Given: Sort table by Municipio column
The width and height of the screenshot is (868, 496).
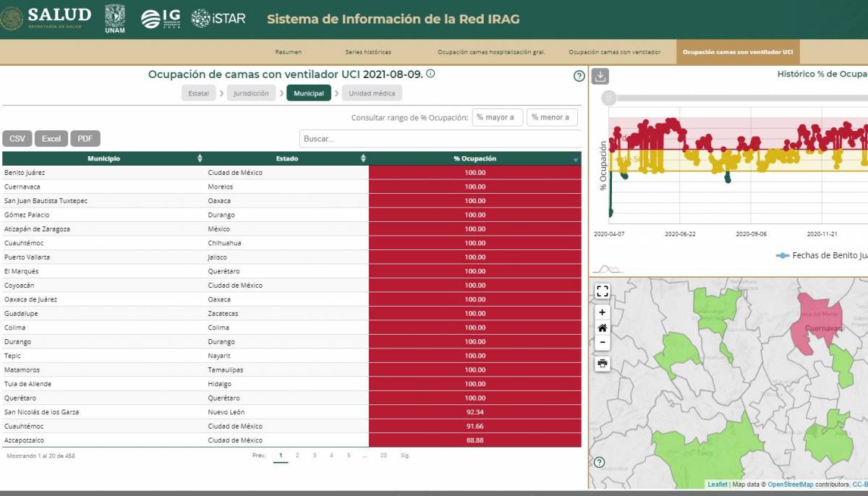Looking at the screenshot, I should pyautogui.click(x=200, y=158).
